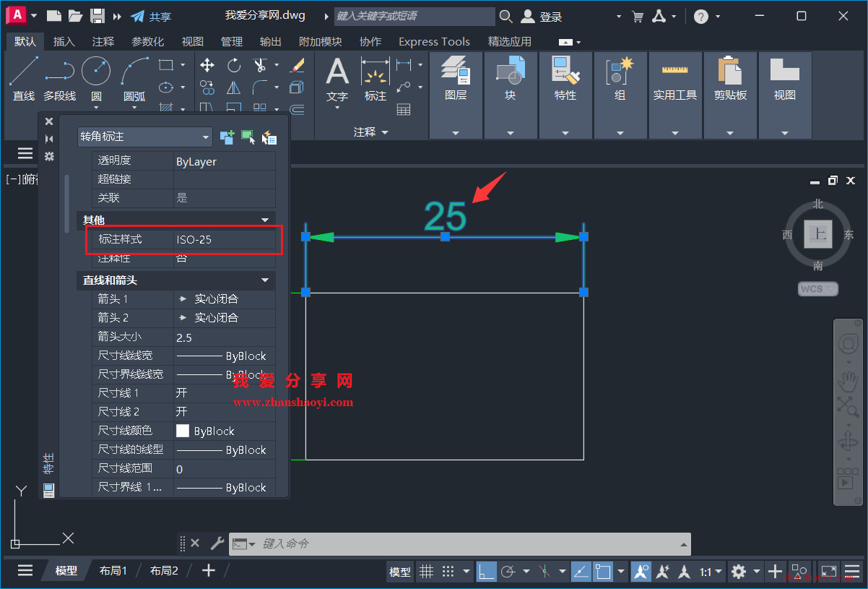Open the Express Tools ribbon tab
Image resolution: width=868 pixels, height=589 pixels.
click(x=434, y=42)
